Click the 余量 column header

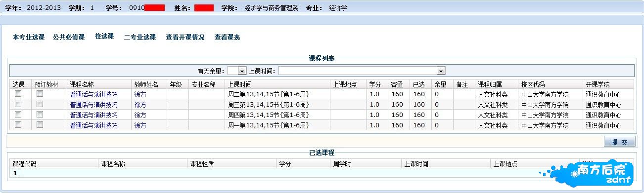tap(441, 84)
